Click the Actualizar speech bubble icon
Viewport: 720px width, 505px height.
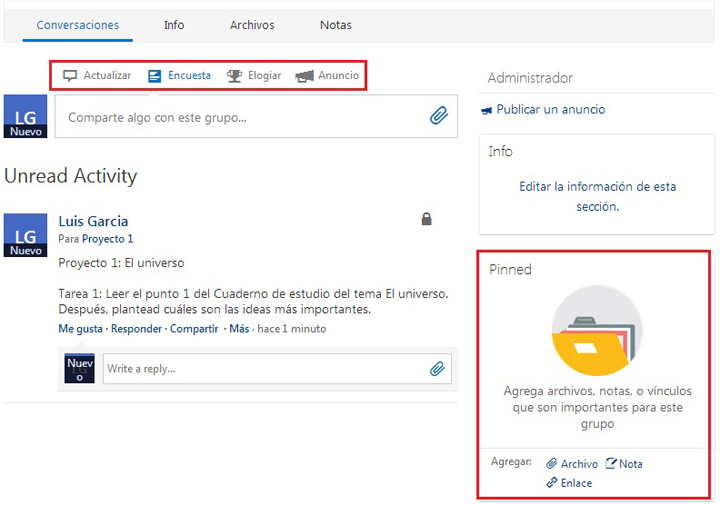70,76
